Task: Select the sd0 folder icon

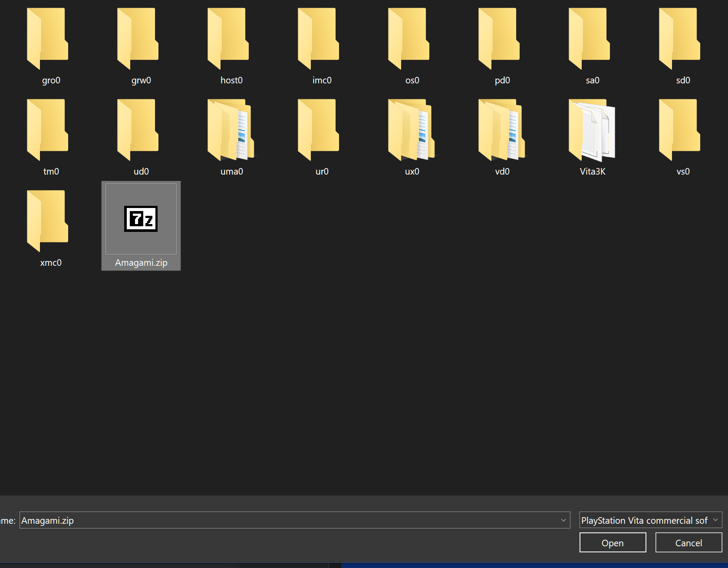Action: click(679, 38)
